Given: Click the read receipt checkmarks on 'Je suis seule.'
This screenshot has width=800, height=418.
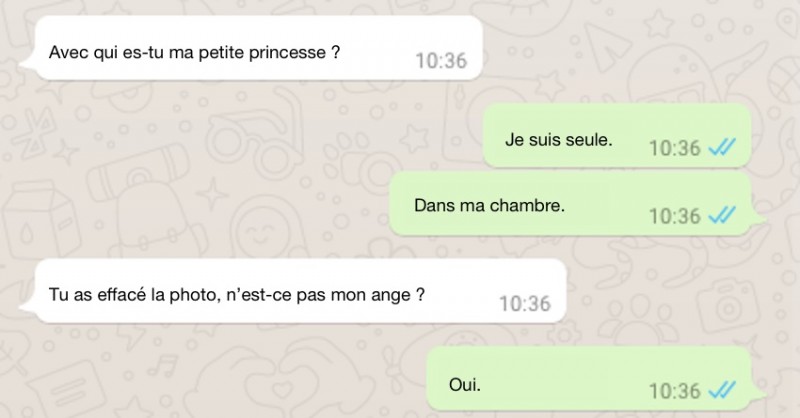Looking at the screenshot, I should coord(722,148).
